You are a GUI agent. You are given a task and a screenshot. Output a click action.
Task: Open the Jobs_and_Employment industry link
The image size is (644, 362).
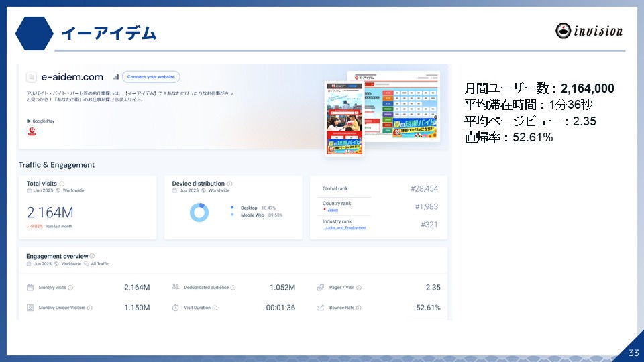tap(344, 227)
